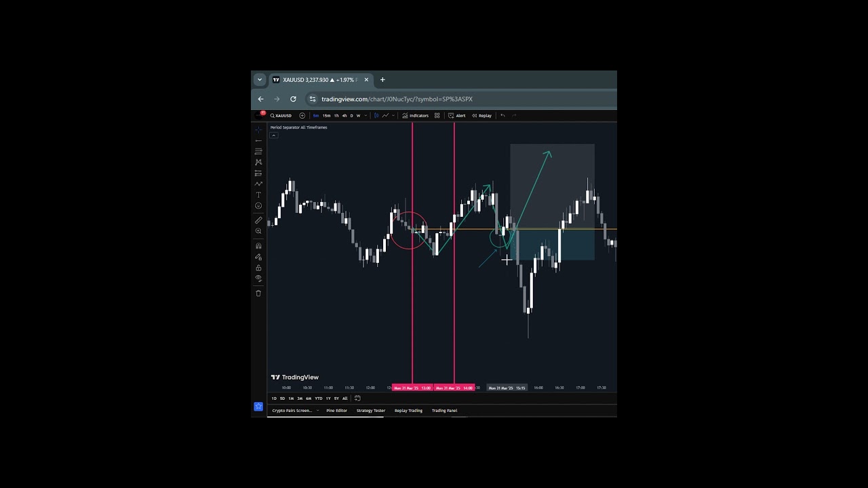Expand the browser tab search dropdown
The image size is (868, 488).
pyautogui.click(x=259, y=80)
